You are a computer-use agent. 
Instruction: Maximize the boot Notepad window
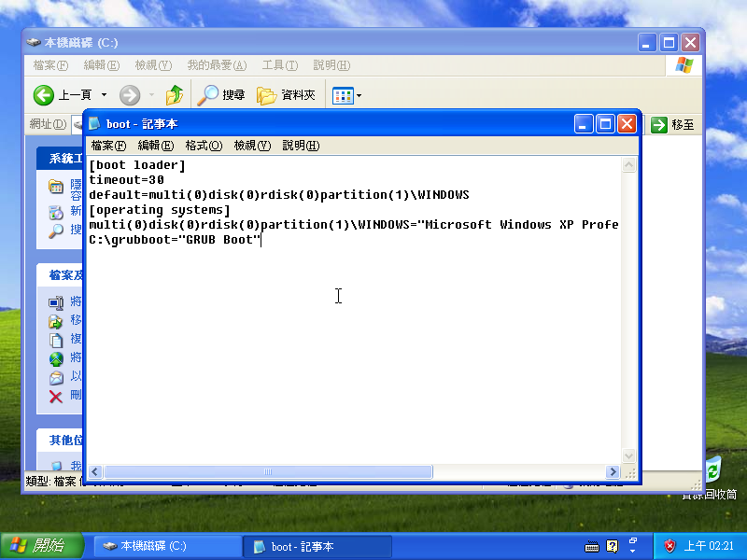(605, 124)
